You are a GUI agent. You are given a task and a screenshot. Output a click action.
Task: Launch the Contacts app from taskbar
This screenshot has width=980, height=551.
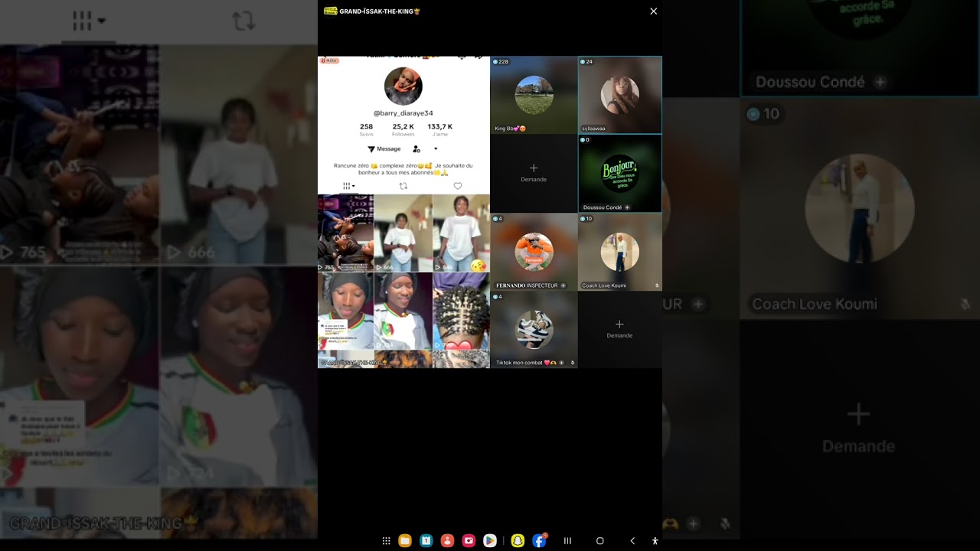point(448,541)
